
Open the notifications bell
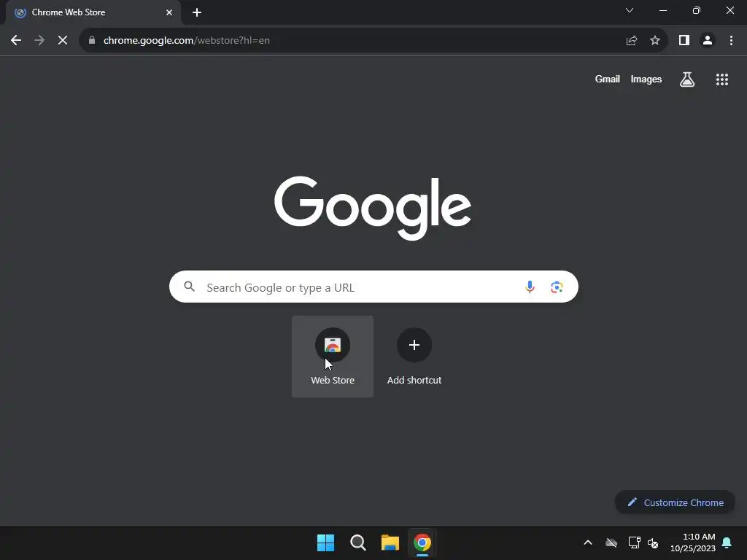click(727, 542)
